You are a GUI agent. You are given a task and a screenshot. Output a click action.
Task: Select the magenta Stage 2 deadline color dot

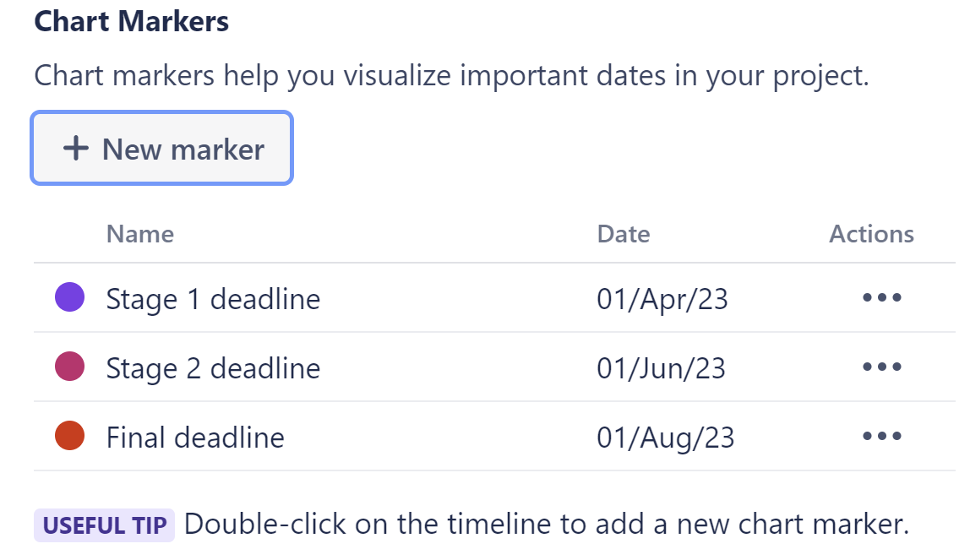(69, 367)
